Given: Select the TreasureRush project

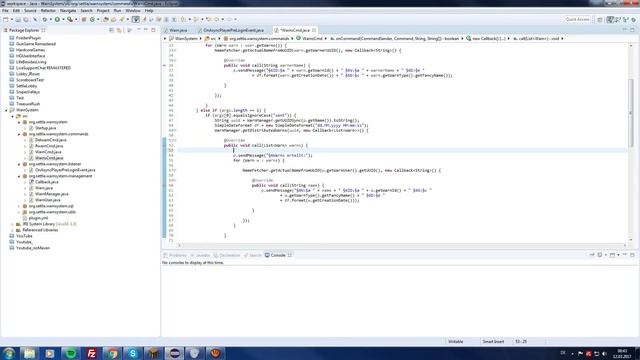Looking at the screenshot, I should (x=28, y=104).
